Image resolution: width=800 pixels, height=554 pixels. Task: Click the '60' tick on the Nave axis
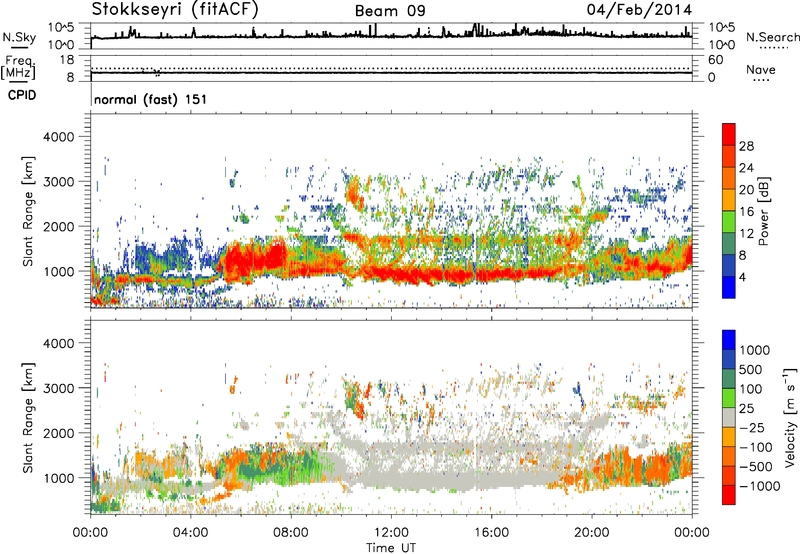[715, 60]
